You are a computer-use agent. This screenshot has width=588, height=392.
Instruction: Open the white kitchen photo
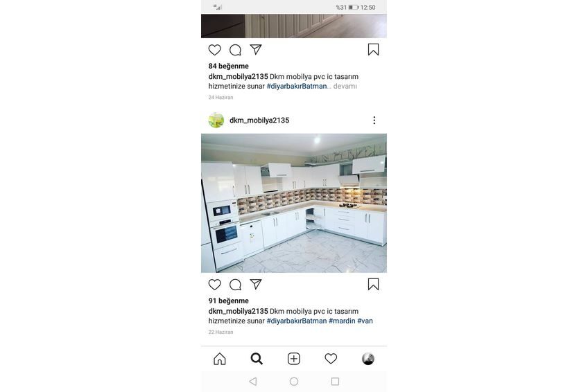[294, 203]
